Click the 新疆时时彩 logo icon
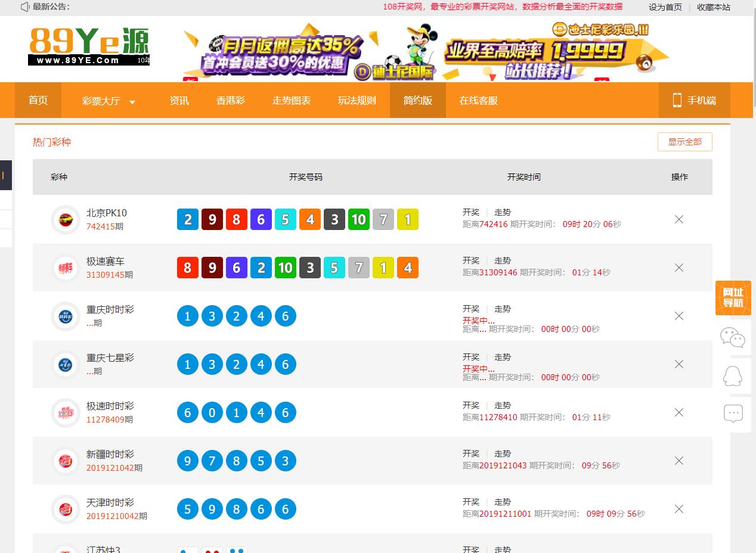Viewport: 756px width, 553px height. pos(66,461)
